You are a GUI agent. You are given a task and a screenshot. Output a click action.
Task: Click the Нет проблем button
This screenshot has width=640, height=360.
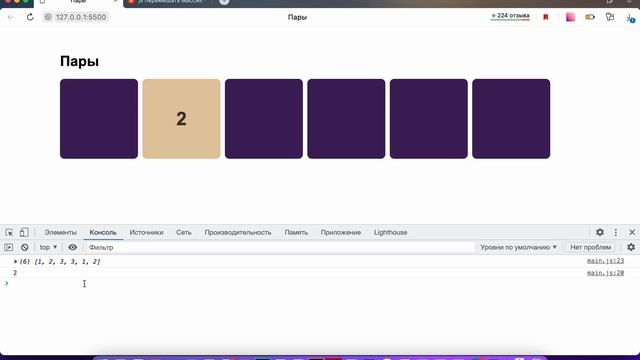point(590,247)
